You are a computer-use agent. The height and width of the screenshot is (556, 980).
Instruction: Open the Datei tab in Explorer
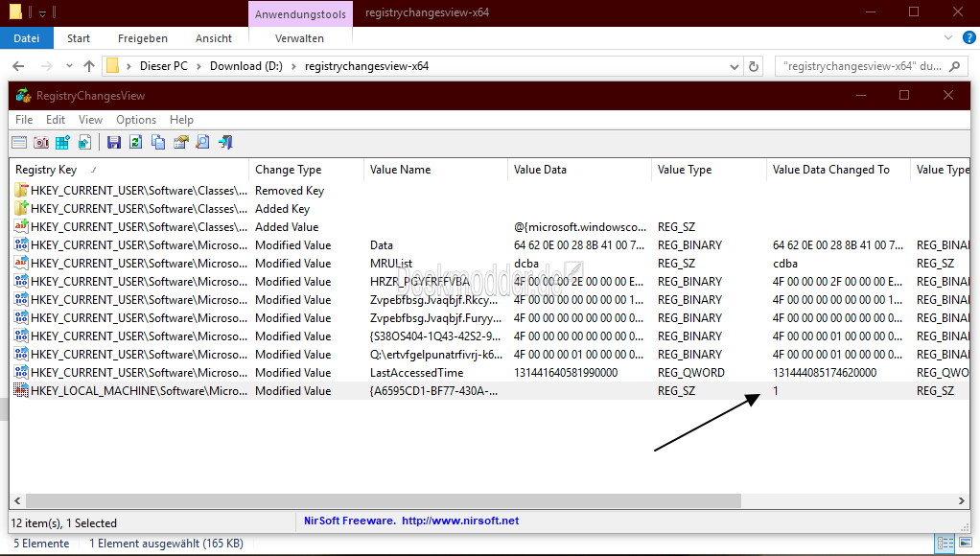click(26, 38)
